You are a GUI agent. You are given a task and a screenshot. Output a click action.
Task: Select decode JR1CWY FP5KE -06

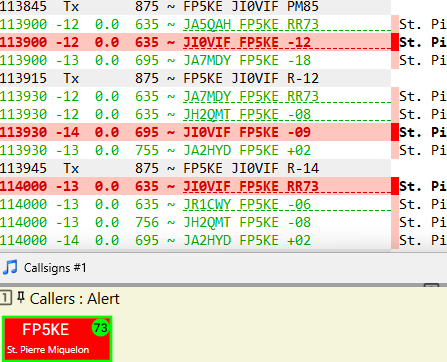click(195, 204)
